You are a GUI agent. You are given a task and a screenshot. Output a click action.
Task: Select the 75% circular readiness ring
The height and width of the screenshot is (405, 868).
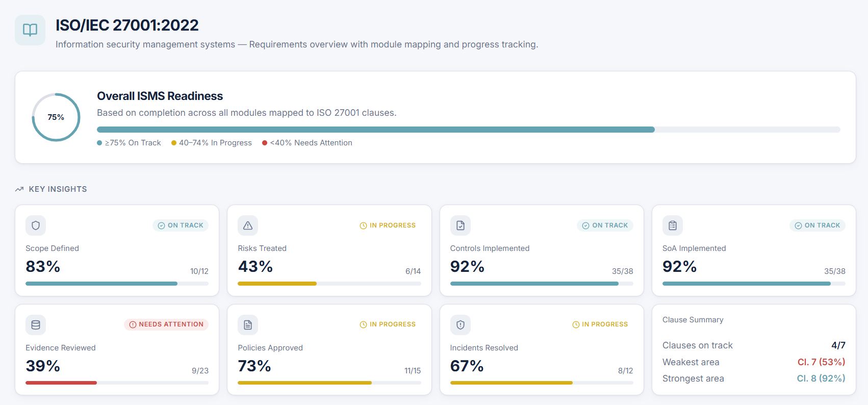(x=56, y=117)
